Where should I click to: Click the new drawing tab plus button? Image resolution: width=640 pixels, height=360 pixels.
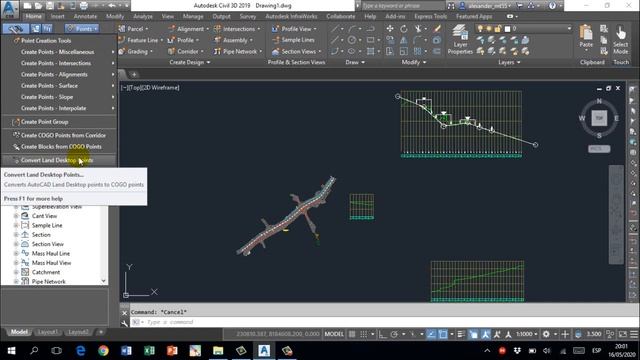click(134, 74)
